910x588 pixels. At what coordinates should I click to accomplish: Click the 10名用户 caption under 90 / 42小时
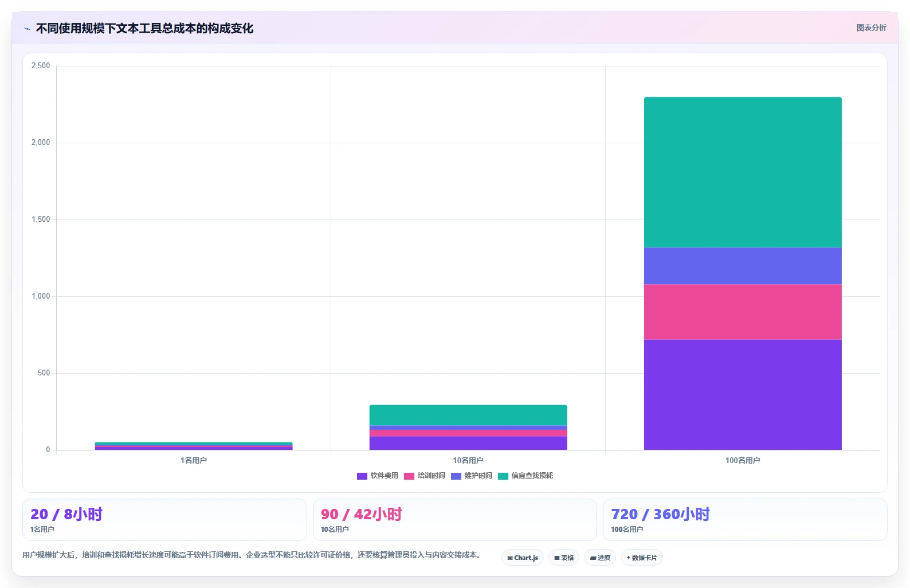335,530
